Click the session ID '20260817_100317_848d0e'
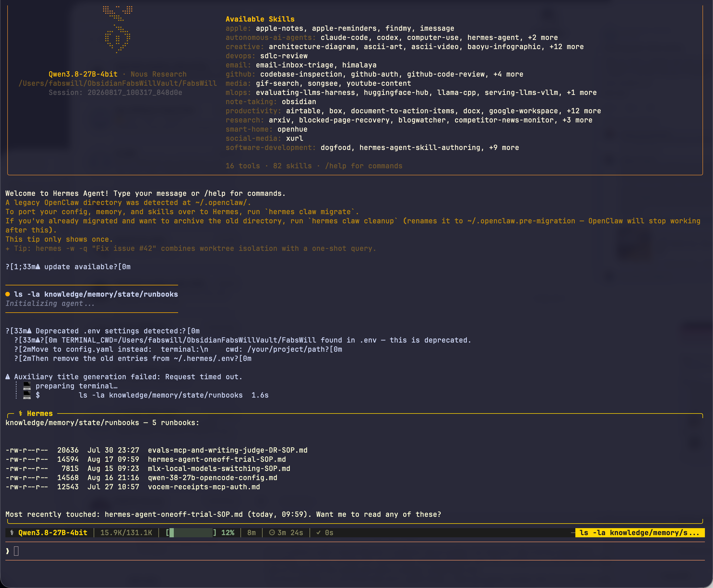 click(x=135, y=92)
